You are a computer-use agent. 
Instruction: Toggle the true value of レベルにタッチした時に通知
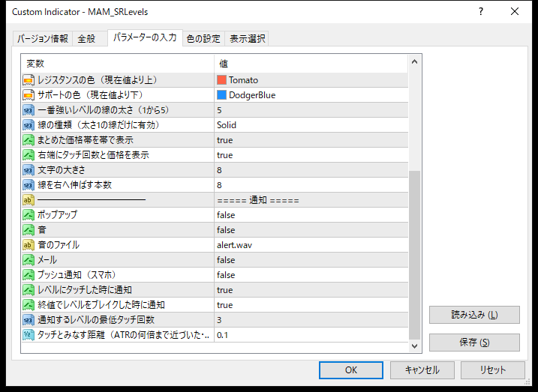coord(311,290)
